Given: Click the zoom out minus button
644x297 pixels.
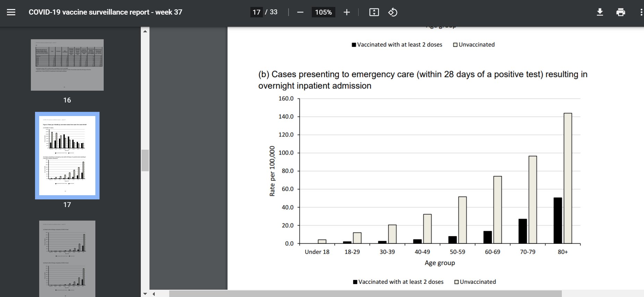Looking at the screenshot, I should coord(300,12).
